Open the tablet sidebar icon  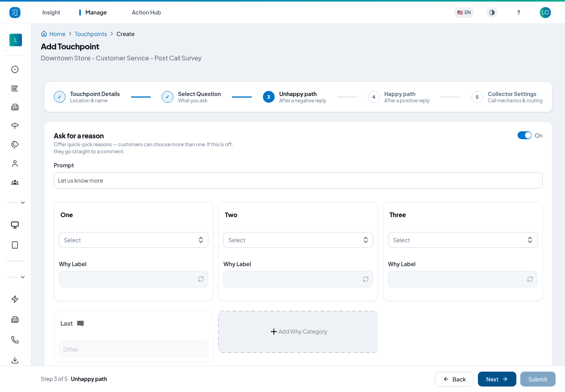pyautogui.click(x=15, y=245)
